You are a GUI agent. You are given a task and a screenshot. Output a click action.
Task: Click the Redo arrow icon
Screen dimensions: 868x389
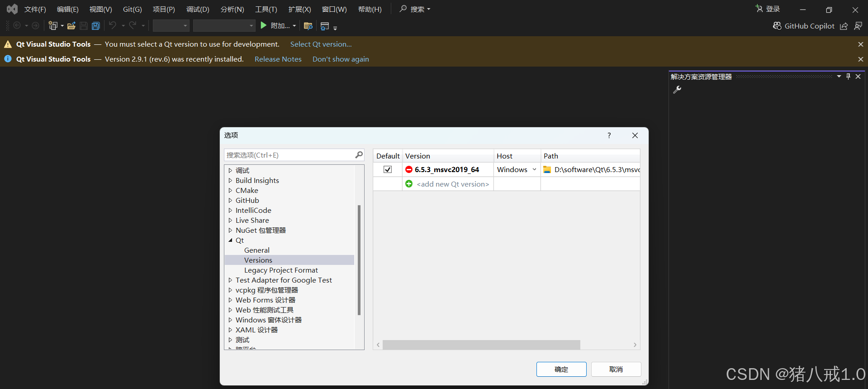[x=133, y=25]
